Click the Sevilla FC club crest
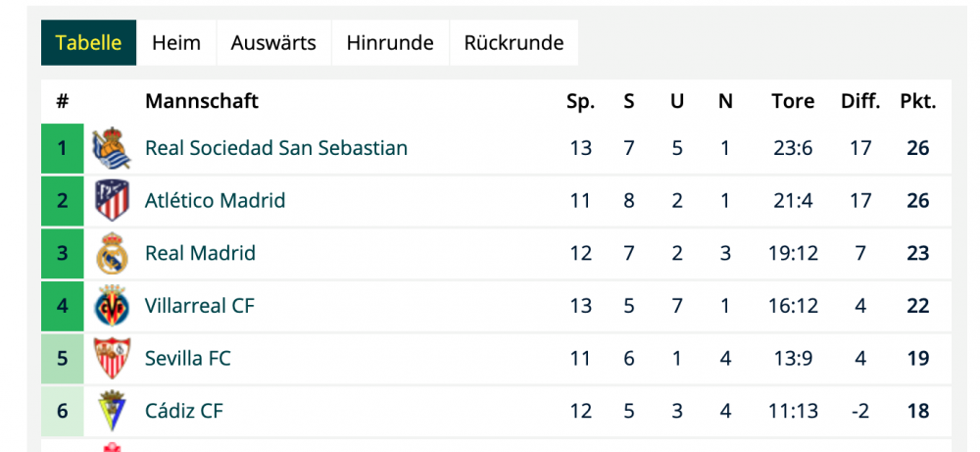This screenshot has height=452, width=980. [112, 359]
